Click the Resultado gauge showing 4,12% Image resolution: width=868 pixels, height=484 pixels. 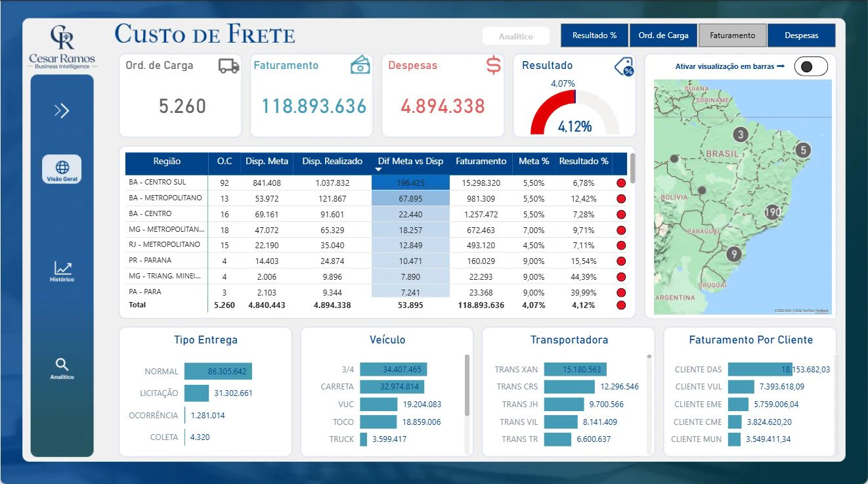point(575,112)
